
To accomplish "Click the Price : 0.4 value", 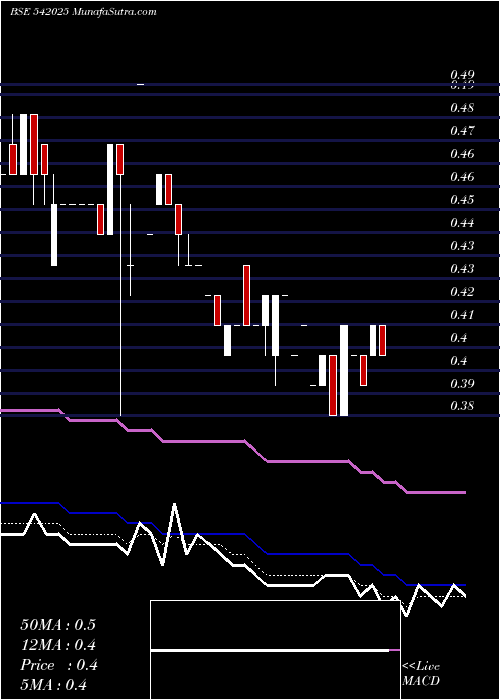I will (58, 665).
